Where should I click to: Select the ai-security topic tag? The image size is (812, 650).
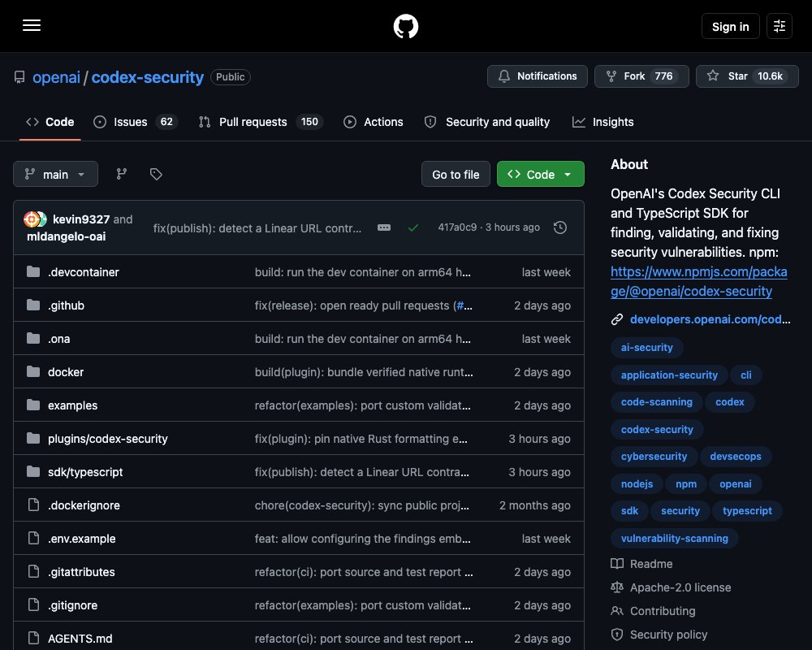pos(647,347)
